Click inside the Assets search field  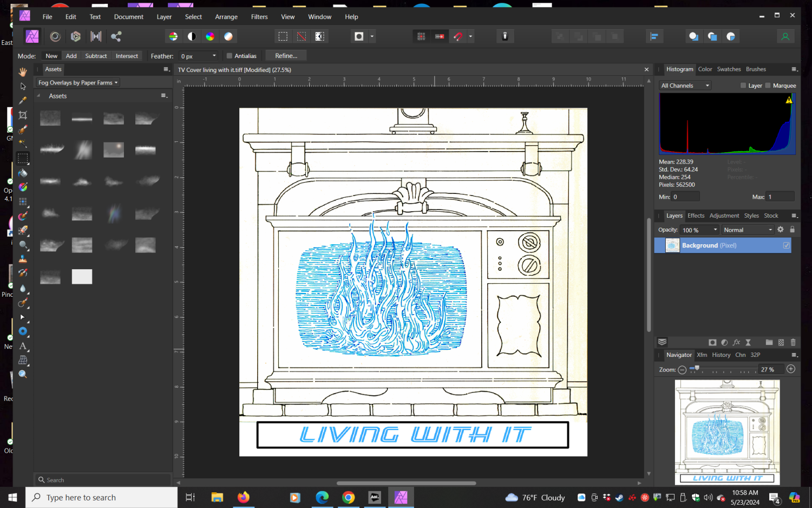coord(103,480)
